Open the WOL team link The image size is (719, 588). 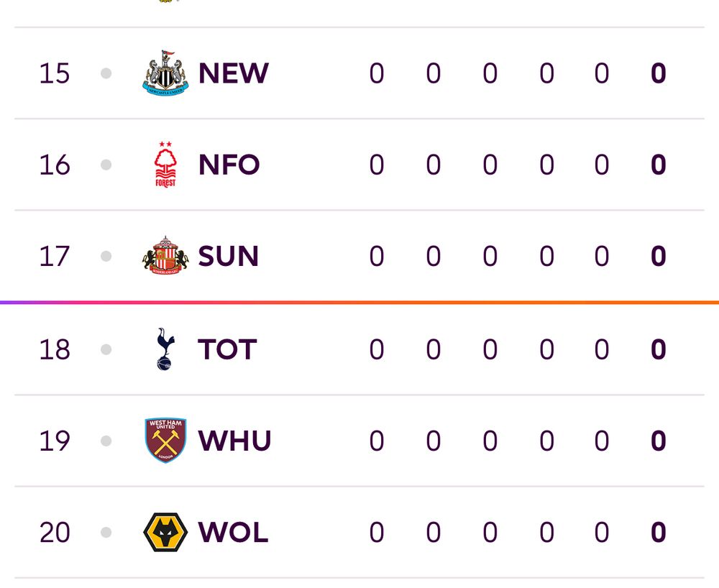click(233, 533)
